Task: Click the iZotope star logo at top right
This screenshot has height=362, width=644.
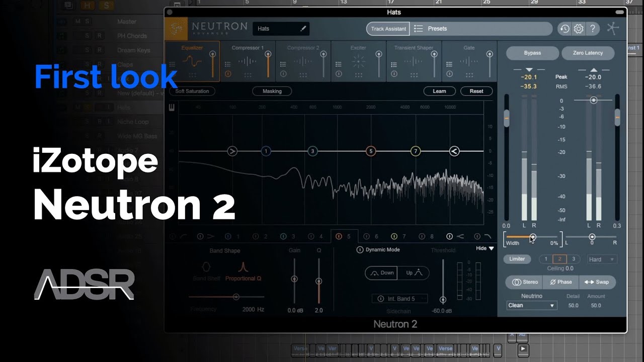Action: pos(612,28)
